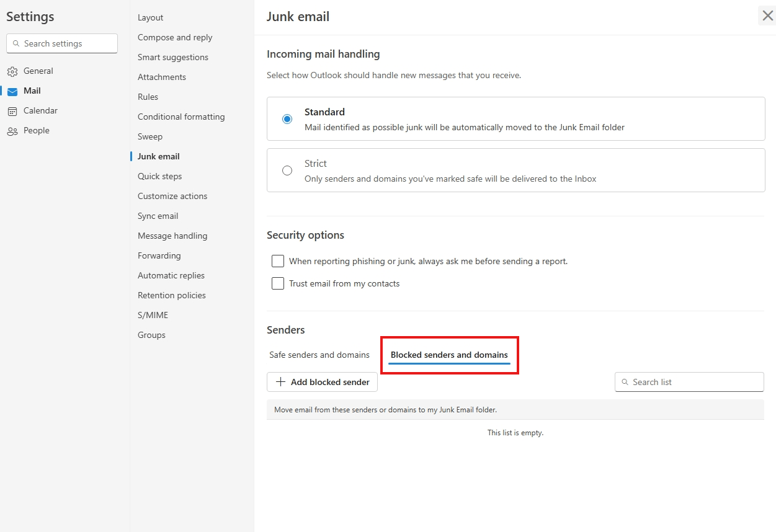Image resolution: width=776 pixels, height=532 pixels.
Task: Open Automatic replies settings
Action: pos(171,275)
